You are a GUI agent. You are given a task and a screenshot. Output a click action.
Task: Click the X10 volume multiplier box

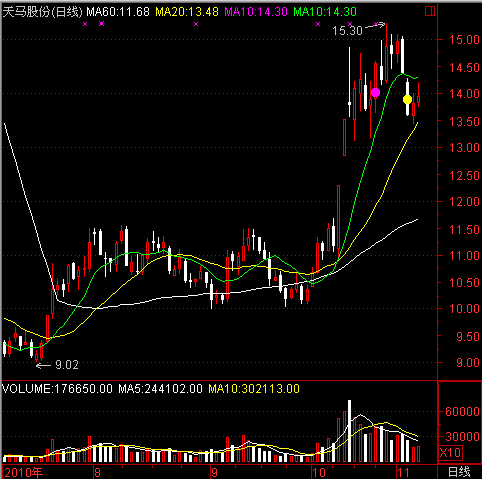(450, 453)
